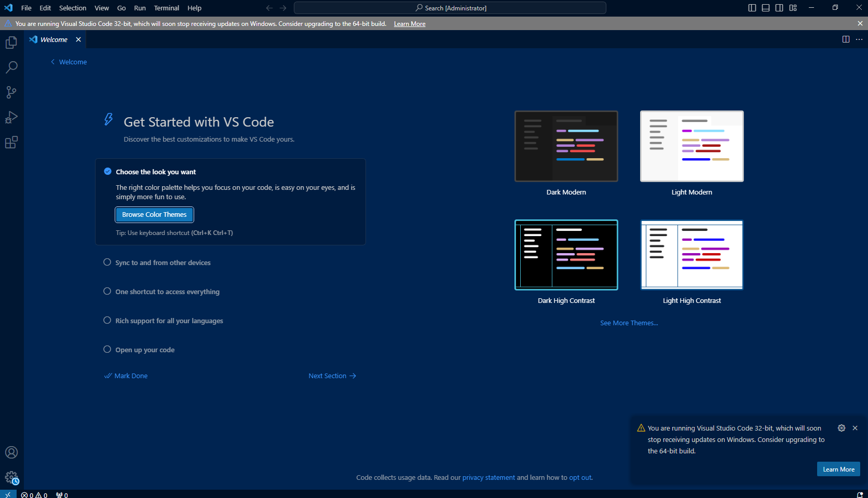Open the Help menu
This screenshot has height=498, width=868.
195,8
